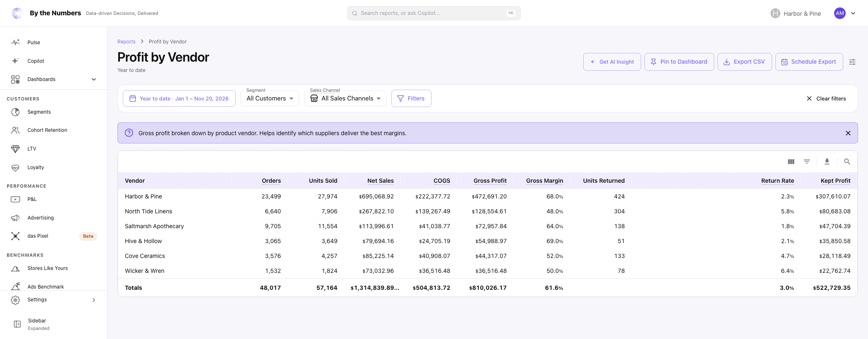The width and height of the screenshot is (868, 339).
Task: Click Get AI Insight button
Action: click(612, 62)
